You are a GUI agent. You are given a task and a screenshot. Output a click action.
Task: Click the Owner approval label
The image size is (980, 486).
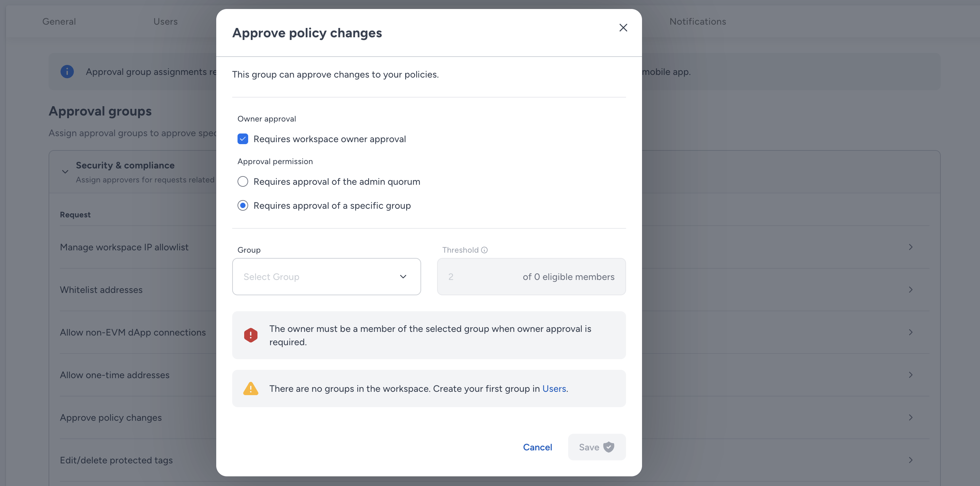[x=267, y=119]
